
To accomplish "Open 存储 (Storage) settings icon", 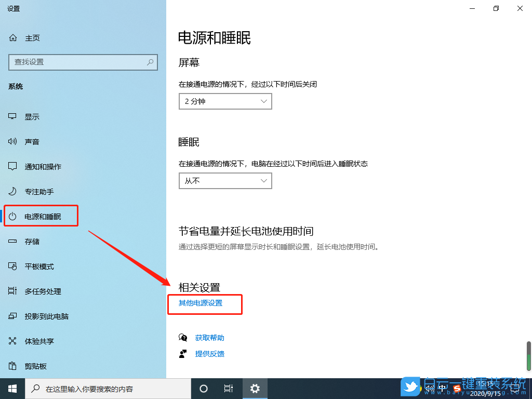I will (x=12, y=241).
